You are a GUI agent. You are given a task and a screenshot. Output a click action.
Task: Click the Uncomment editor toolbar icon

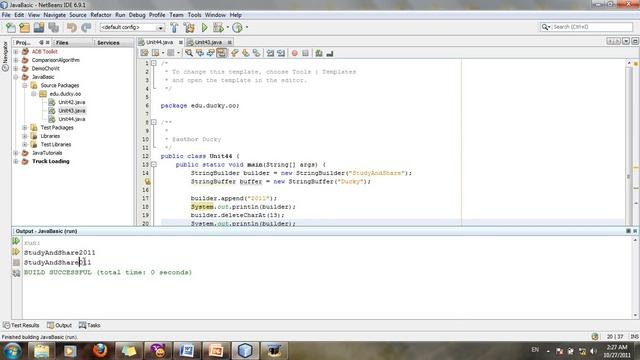click(x=330, y=53)
